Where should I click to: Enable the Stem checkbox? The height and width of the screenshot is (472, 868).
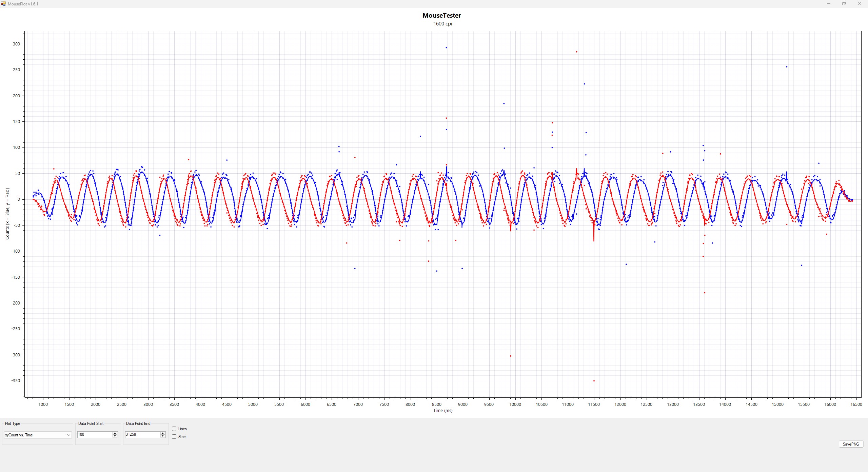point(174,437)
